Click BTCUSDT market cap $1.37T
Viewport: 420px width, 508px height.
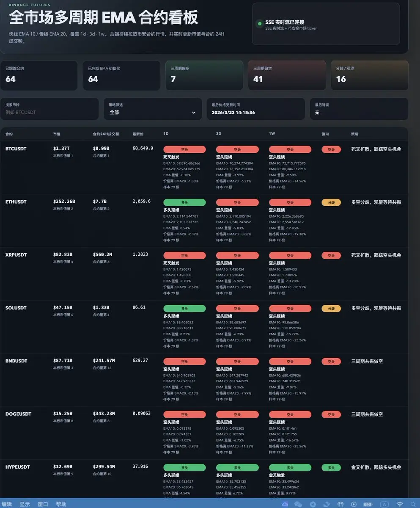pyautogui.click(x=61, y=149)
